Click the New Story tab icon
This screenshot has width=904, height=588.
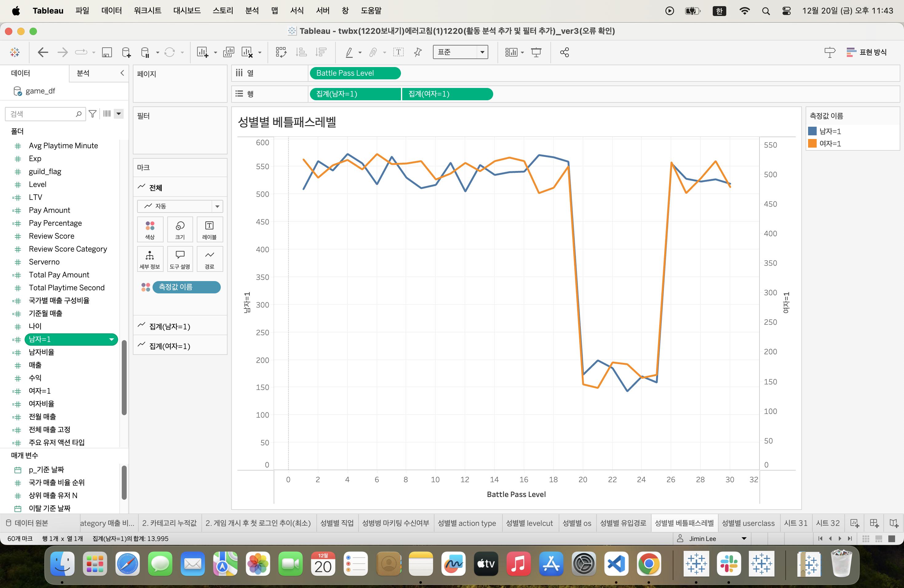(894, 523)
